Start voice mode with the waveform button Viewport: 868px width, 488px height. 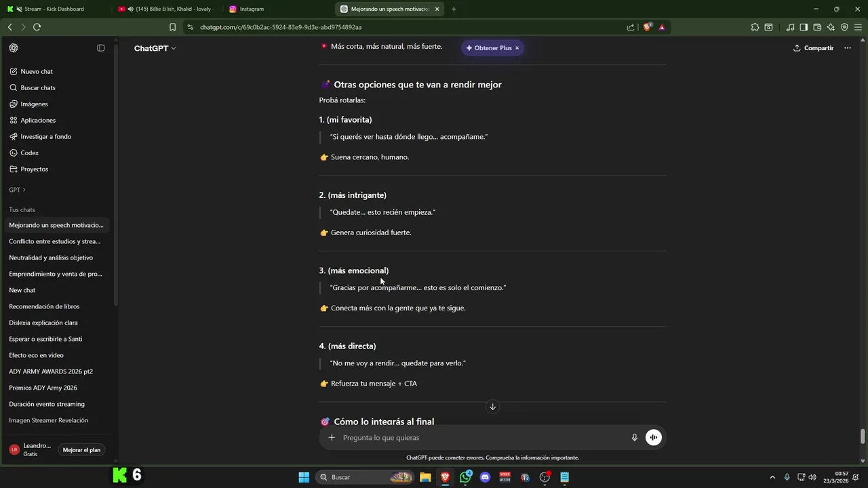pos(653,438)
